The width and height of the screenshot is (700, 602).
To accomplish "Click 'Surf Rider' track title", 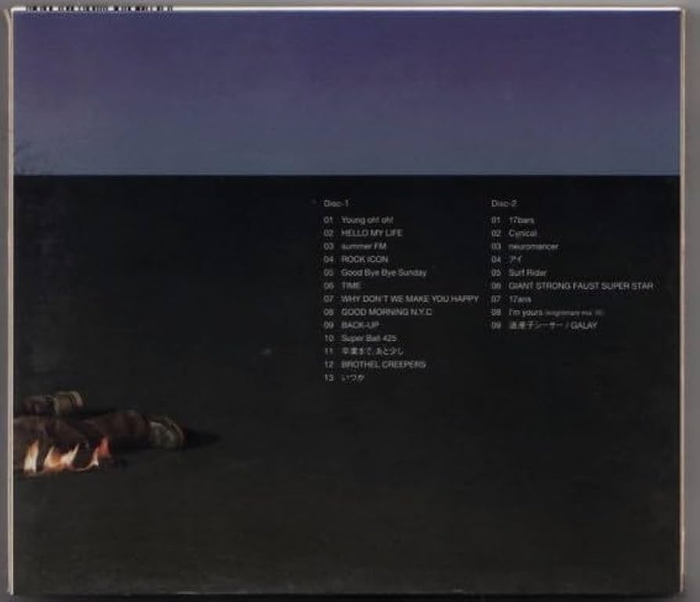I will coord(527,272).
